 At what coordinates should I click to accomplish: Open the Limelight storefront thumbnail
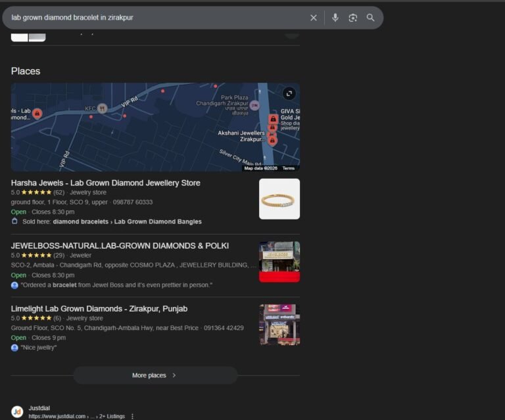click(279, 325)
